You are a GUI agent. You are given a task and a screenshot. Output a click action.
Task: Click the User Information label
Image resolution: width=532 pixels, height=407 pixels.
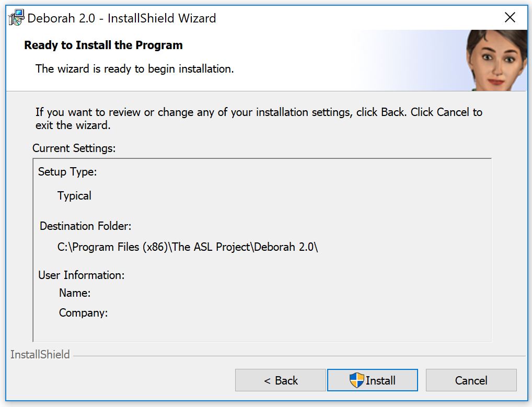coord(82,275)
